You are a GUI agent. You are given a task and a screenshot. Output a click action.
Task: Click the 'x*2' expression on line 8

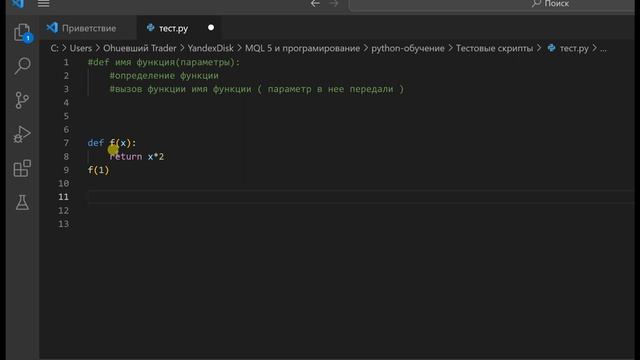[156, 157]
